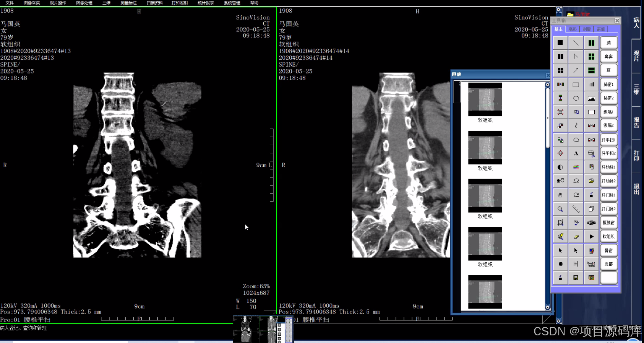Image resolution: width=644 pixels, height=343 pixels.
Task: Open the 帮助 menu
Action: pyautogui.click(x=254, y=3)
